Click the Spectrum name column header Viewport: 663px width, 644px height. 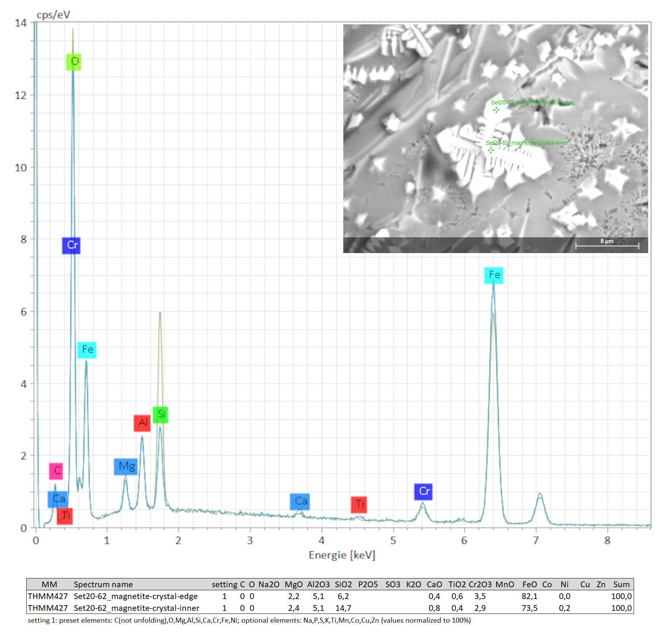pos(103,585)
